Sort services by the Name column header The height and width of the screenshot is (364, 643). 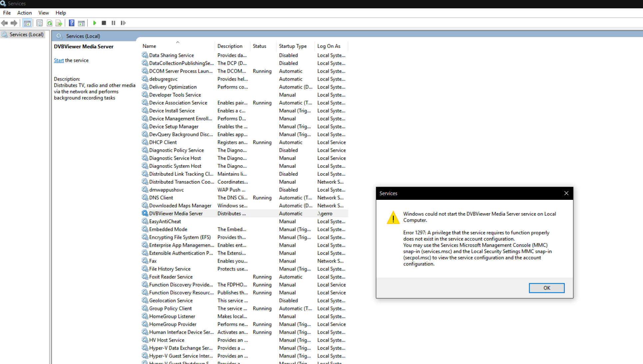click(149, 46)
